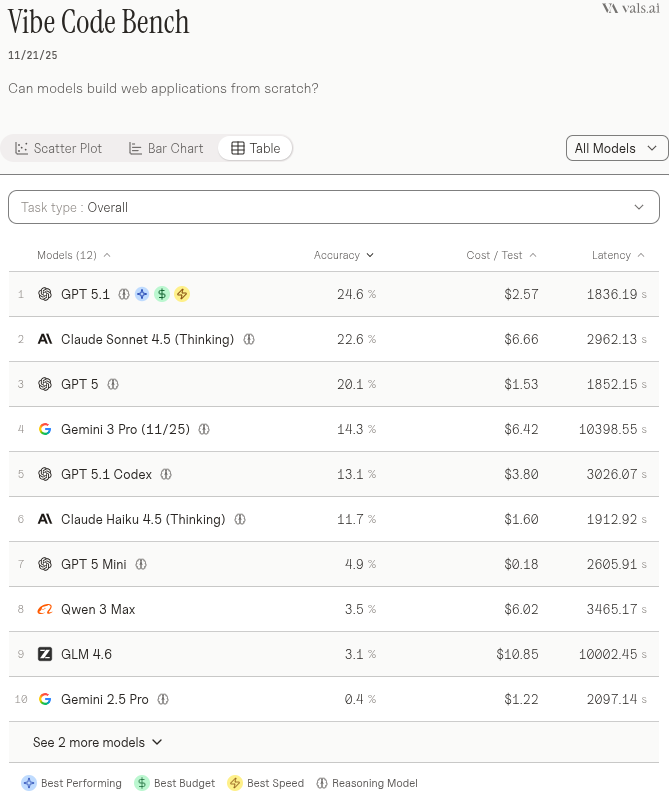Click reasoning icon next to Claude Haiku 4.5
This screenshot has width=669, height=795.
coord(240,519)
